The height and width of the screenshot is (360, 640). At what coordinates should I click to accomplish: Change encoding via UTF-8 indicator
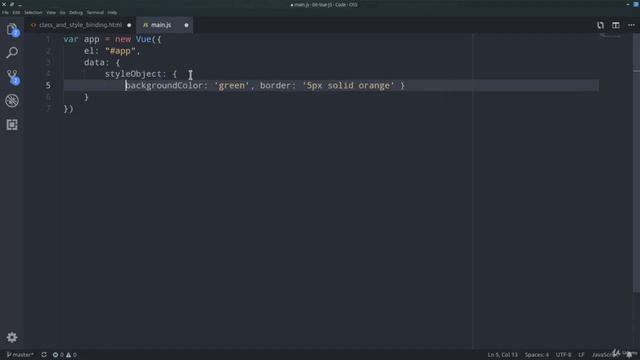[563, 355]
